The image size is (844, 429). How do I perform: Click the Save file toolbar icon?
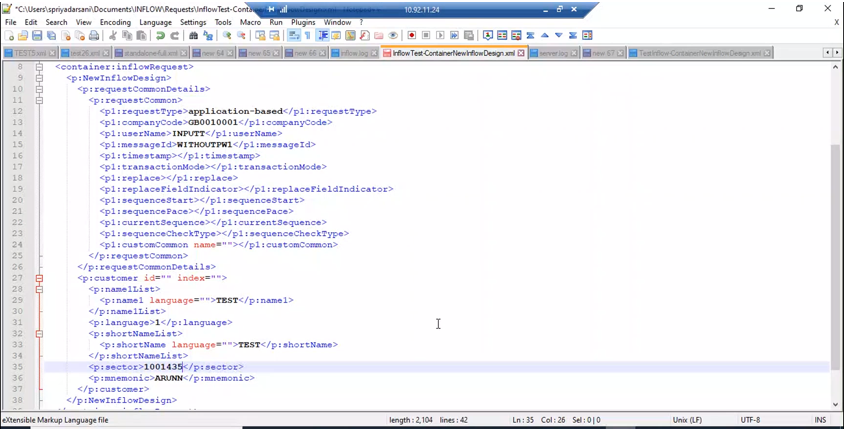pyautogui.click(x=37, y=36)
